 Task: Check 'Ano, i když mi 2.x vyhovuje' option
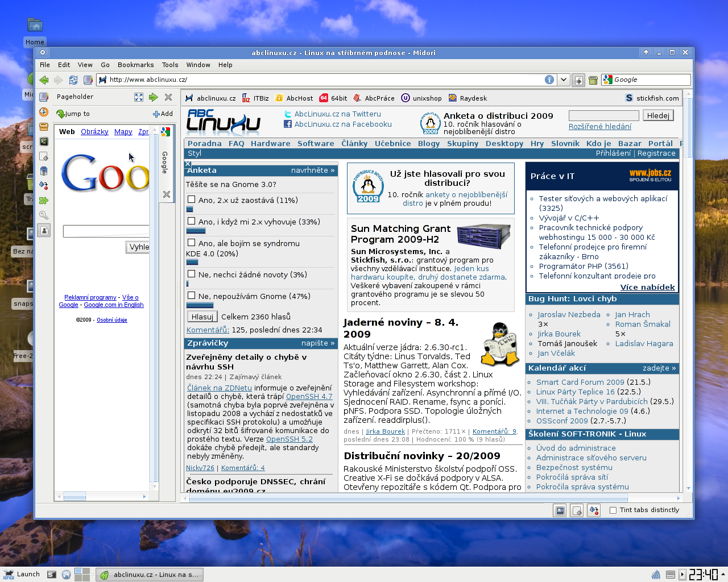tap(192, 221)
